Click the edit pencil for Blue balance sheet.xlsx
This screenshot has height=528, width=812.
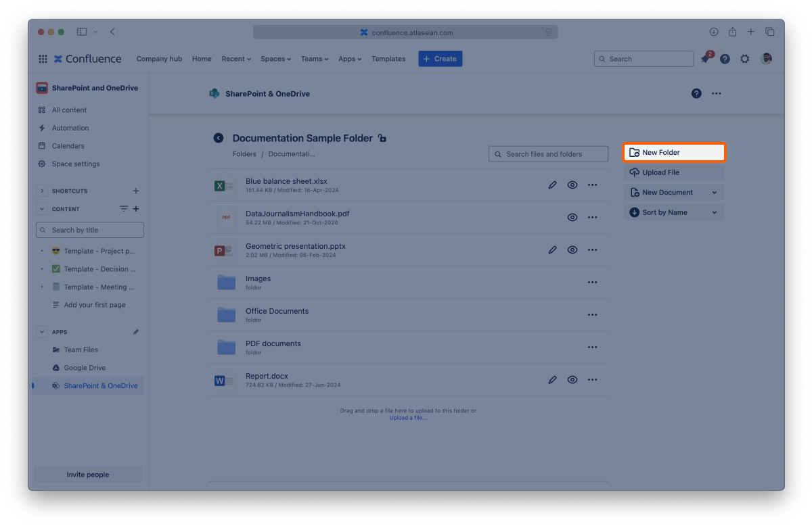(x=552, y=185)
